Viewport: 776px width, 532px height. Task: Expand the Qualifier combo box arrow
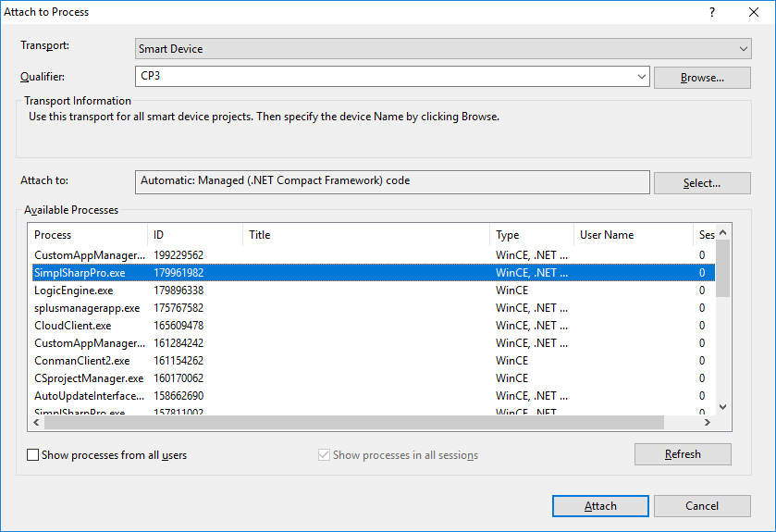(x=641, y=77)
